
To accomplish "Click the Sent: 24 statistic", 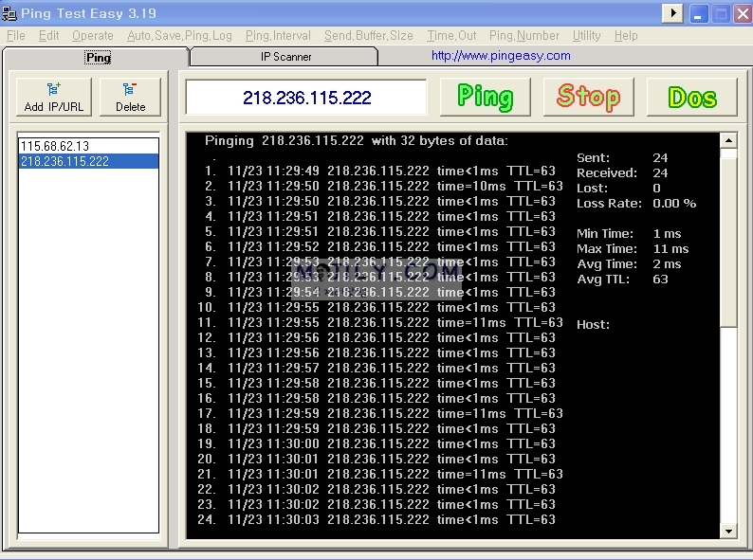I will click(622, 158).
